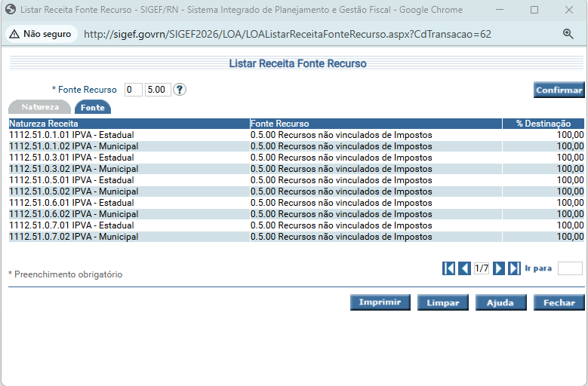The image size is (588, 386).
Task: Click the Imprimir button
Action: pyautogui.click(x=380, y=302)
